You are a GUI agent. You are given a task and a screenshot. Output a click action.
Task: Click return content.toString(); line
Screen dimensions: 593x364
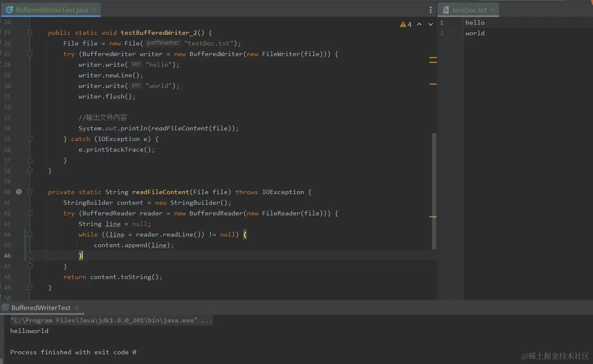113,277
